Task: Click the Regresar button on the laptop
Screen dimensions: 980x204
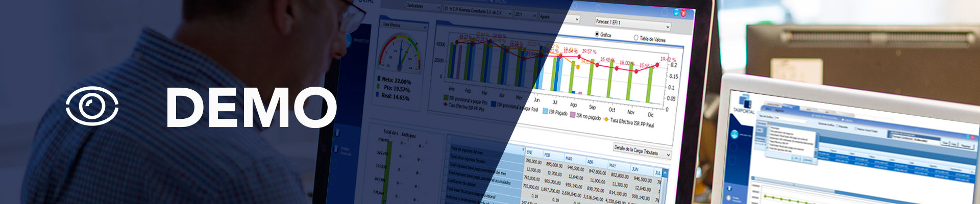Action: click(x=966, y=146)
